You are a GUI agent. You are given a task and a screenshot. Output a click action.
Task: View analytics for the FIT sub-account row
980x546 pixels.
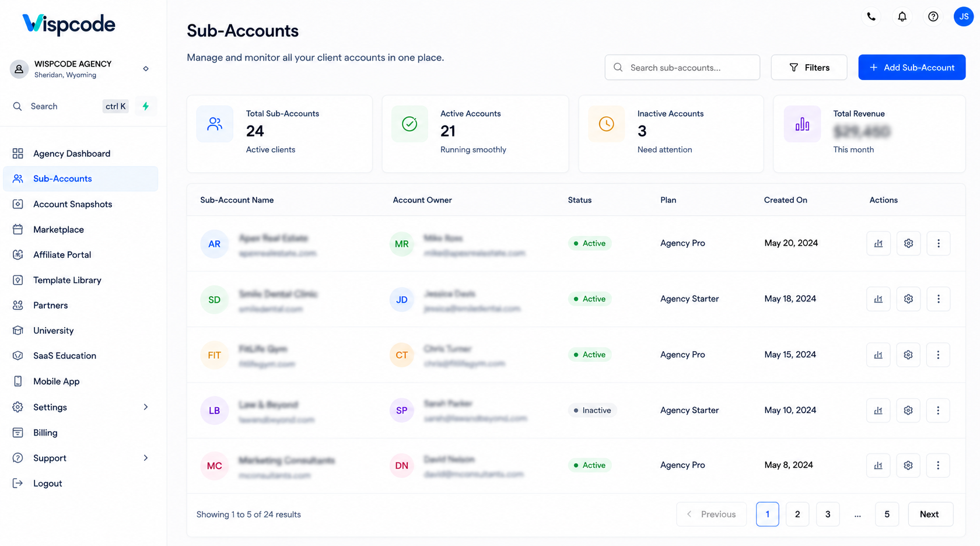(x=878, y=355)
